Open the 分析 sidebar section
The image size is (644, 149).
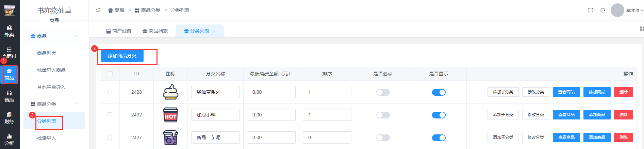coord(9,139)
